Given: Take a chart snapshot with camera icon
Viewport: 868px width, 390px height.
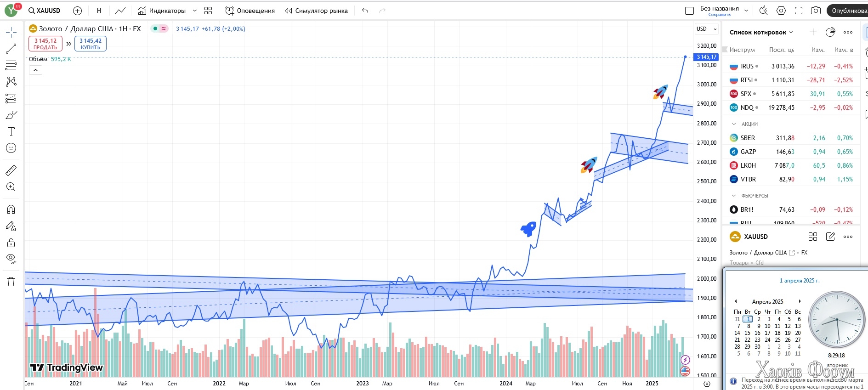Looking at the screenshot, I should pyautogui.click(x=816, y=11).
